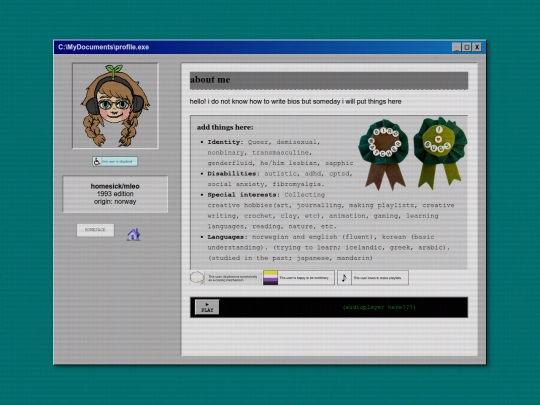Click the thought-bubble daydreams userbox

click(226, 278)
